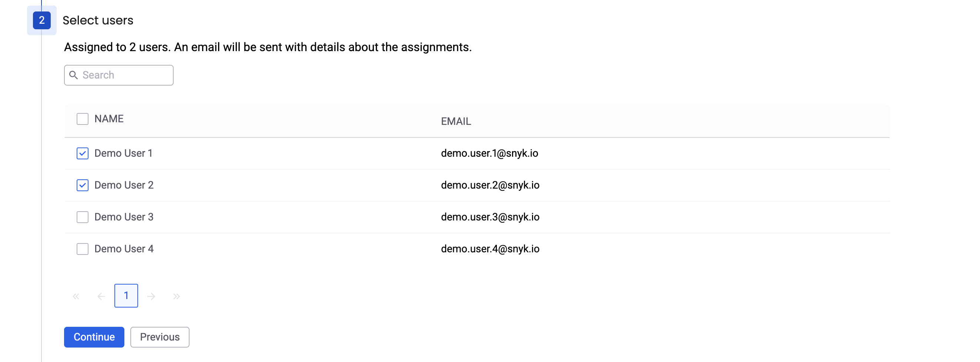This screenshot has height=362, width=980.
Task: Click the NAME column header label
Action: coord(109,119)
